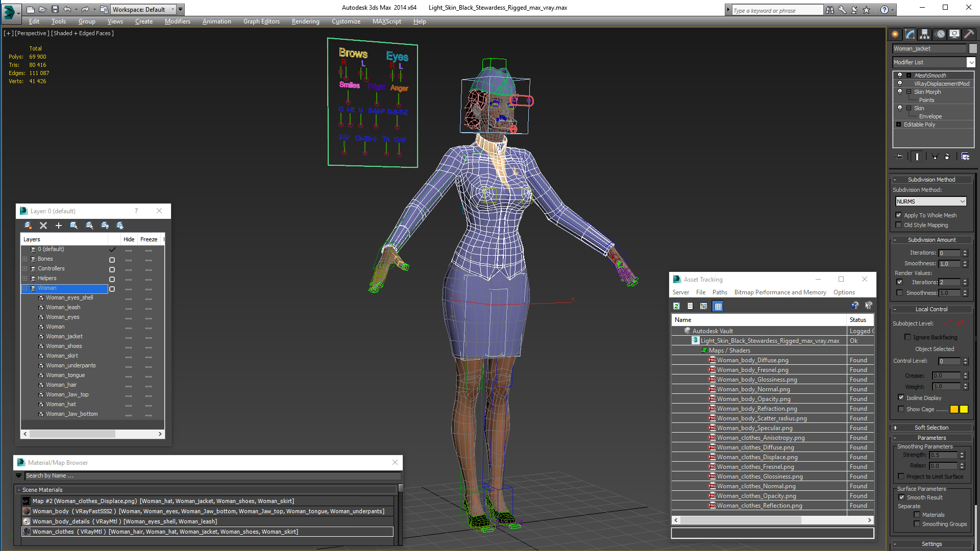Click the Undo arrow in quick access toolbar

pos(67,9)
